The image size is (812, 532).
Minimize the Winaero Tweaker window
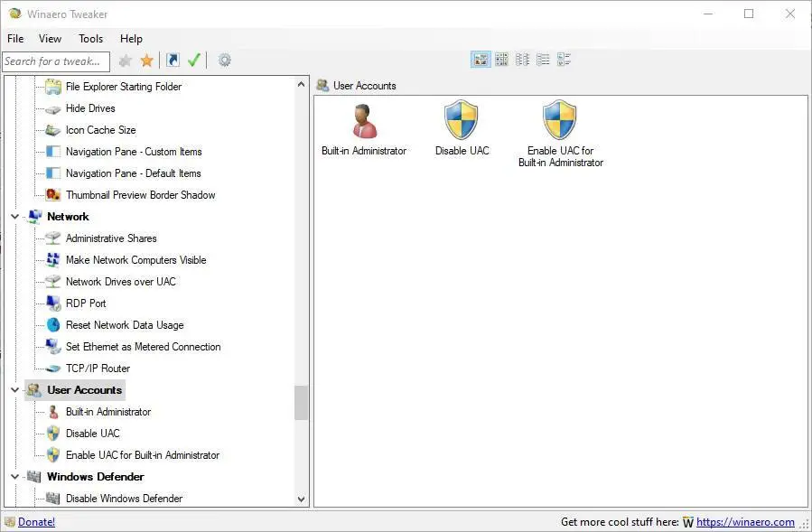(x=708, y=14)
